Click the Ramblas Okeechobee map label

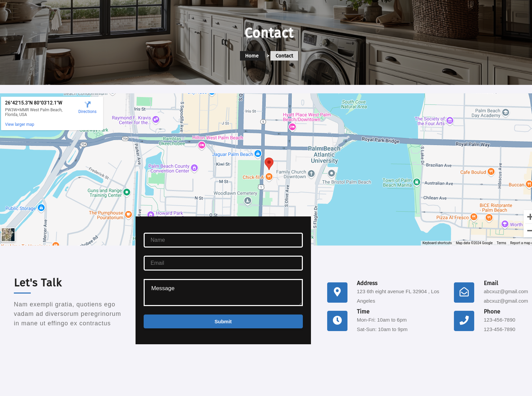172,141
